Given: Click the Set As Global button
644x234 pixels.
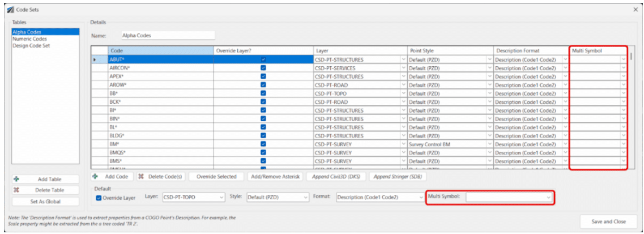Looking at the screenshot, I should 45,202.
